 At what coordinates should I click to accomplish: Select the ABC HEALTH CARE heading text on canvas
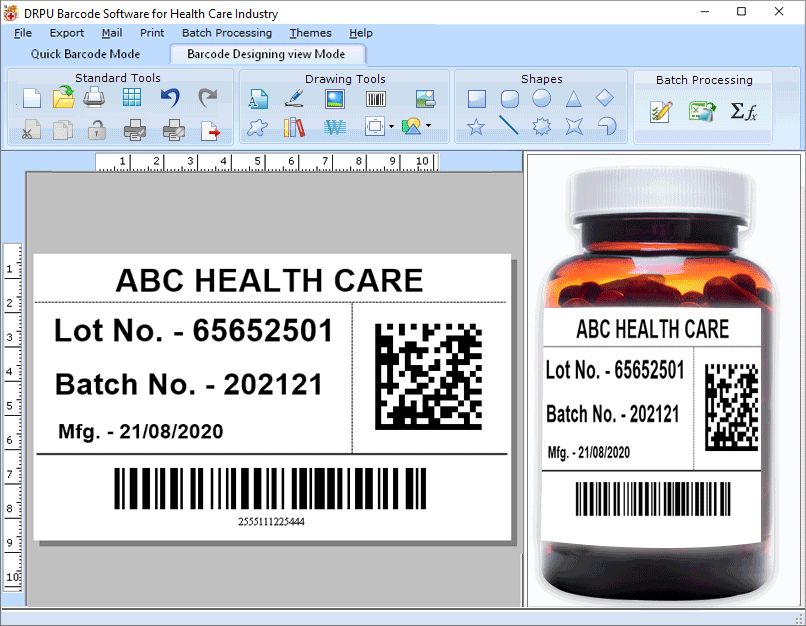click(x=269, y=281)
